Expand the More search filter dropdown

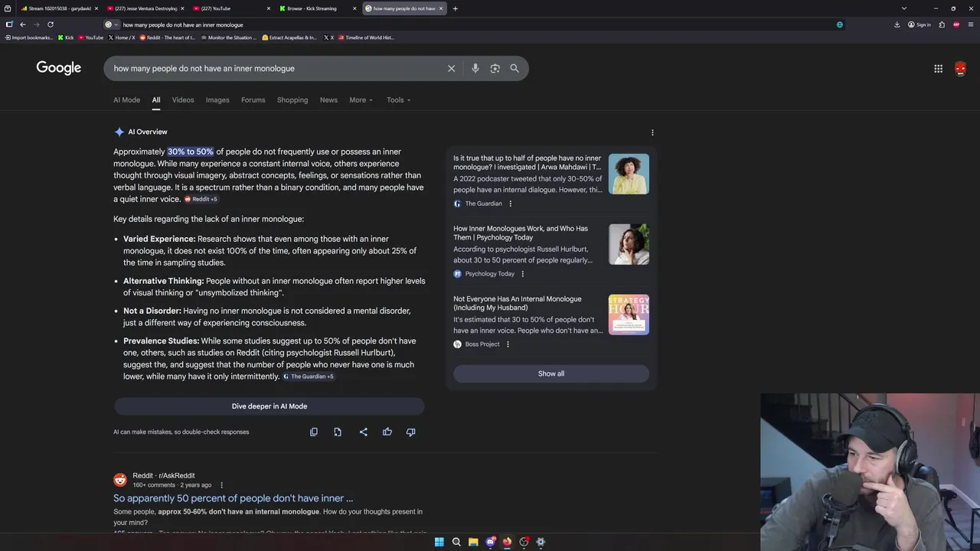coord(361,99)
